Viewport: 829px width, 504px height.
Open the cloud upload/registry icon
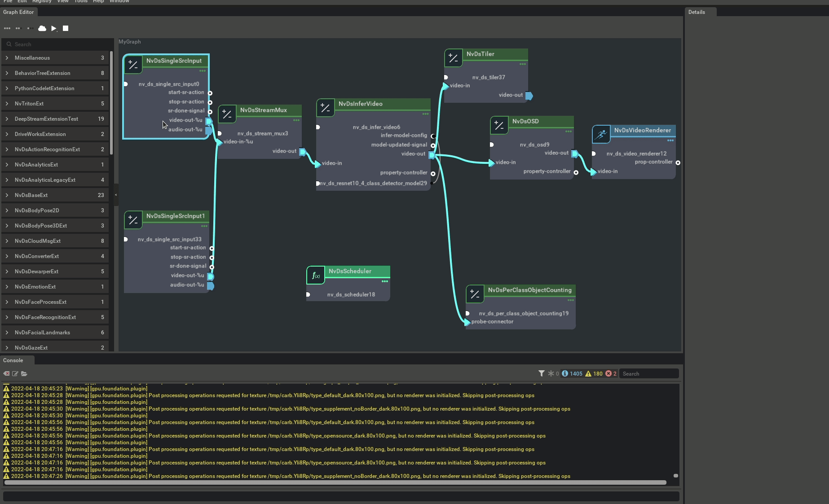click(42, 28)
